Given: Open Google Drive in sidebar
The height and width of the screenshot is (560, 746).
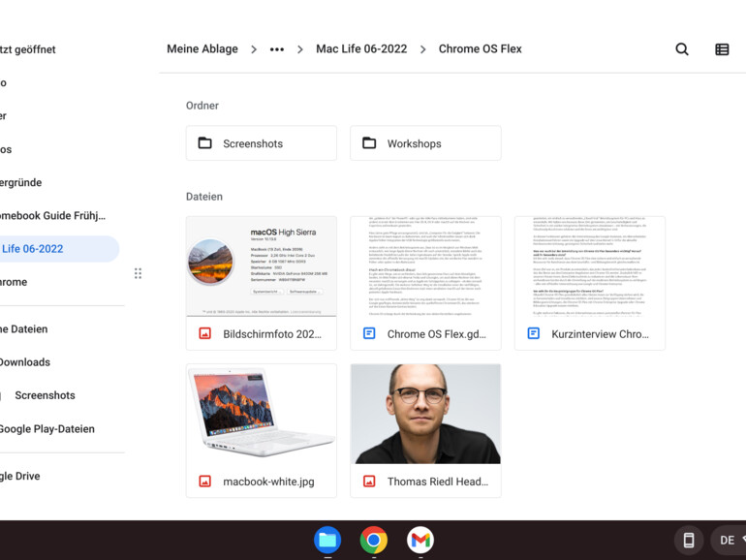Looking at the screenshot, I should coord(20,476).
